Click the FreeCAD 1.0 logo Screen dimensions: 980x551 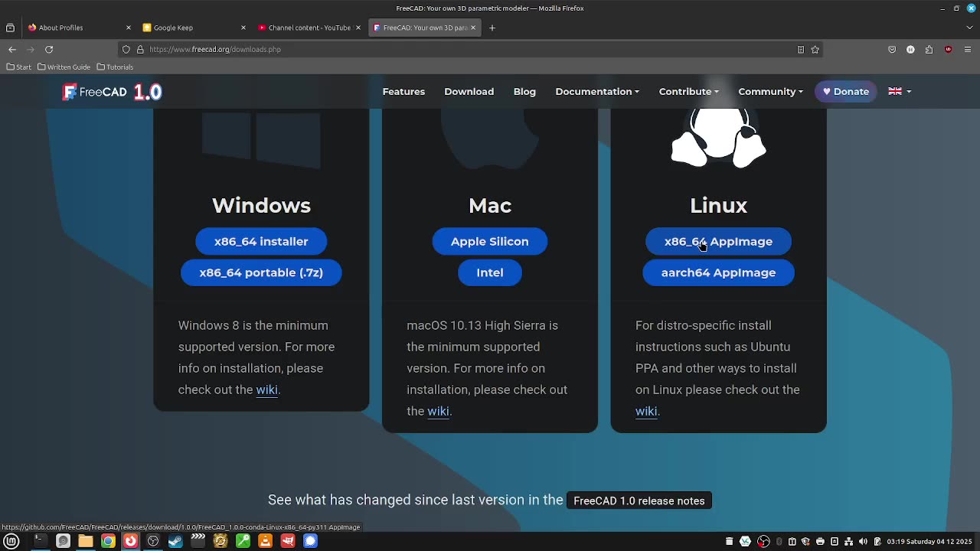(112, 92)
